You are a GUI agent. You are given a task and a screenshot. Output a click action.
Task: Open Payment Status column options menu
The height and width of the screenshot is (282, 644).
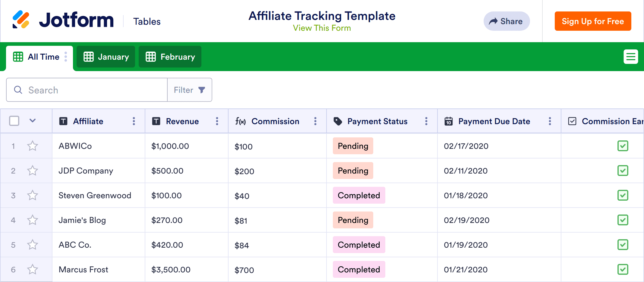[426, 121]
